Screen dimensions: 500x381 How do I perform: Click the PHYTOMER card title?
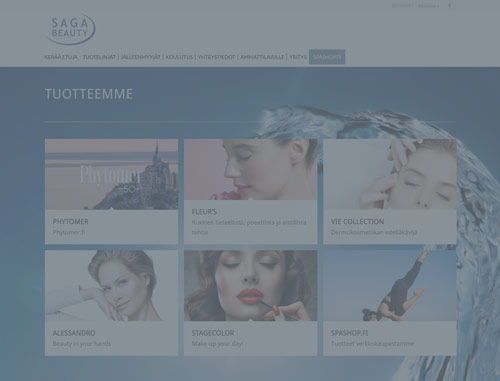pyautogui.click(x=70, y=222)
